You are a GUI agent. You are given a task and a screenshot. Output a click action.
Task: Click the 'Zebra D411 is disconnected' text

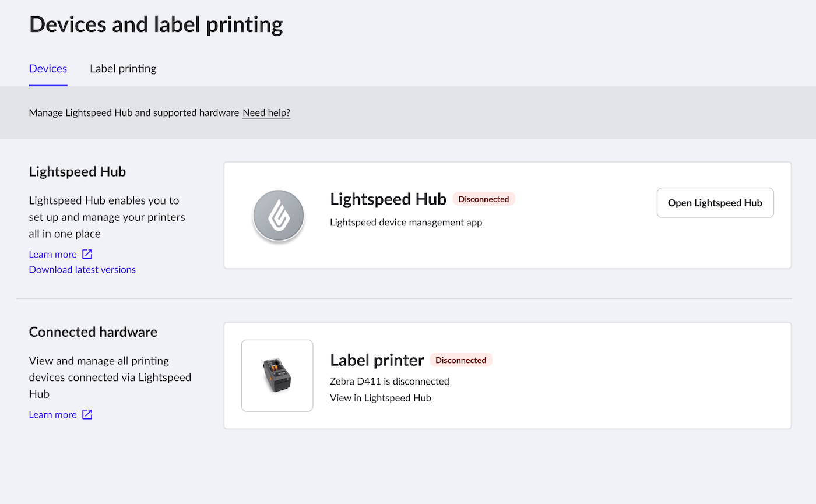click(x=389, y=381)
